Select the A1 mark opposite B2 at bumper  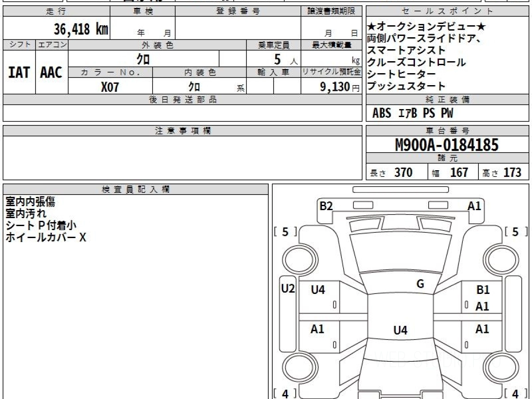point(474,206)
